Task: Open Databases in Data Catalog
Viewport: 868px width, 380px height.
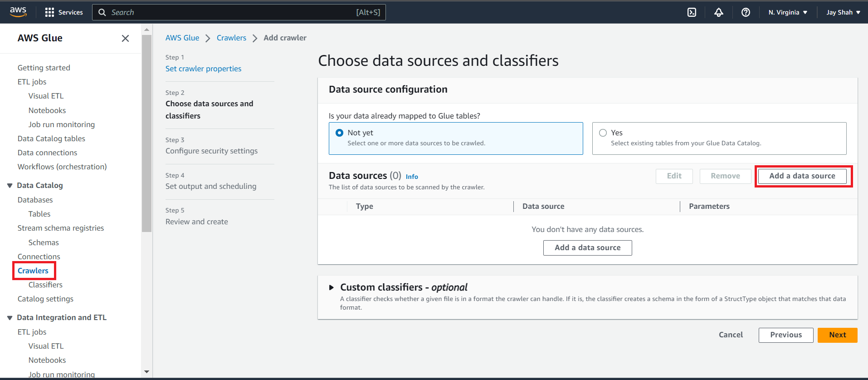Action: coord(35,200)
